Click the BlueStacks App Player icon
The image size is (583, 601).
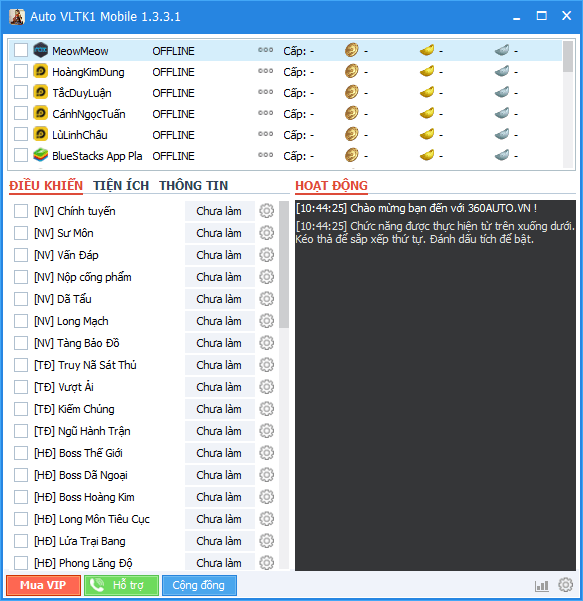coord(41,155)
